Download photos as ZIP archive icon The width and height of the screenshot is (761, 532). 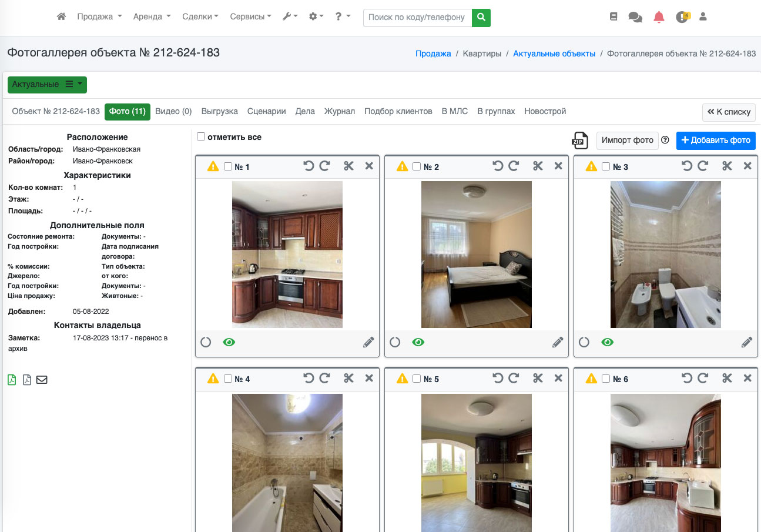pyautogui.click(x=580, y=140)
